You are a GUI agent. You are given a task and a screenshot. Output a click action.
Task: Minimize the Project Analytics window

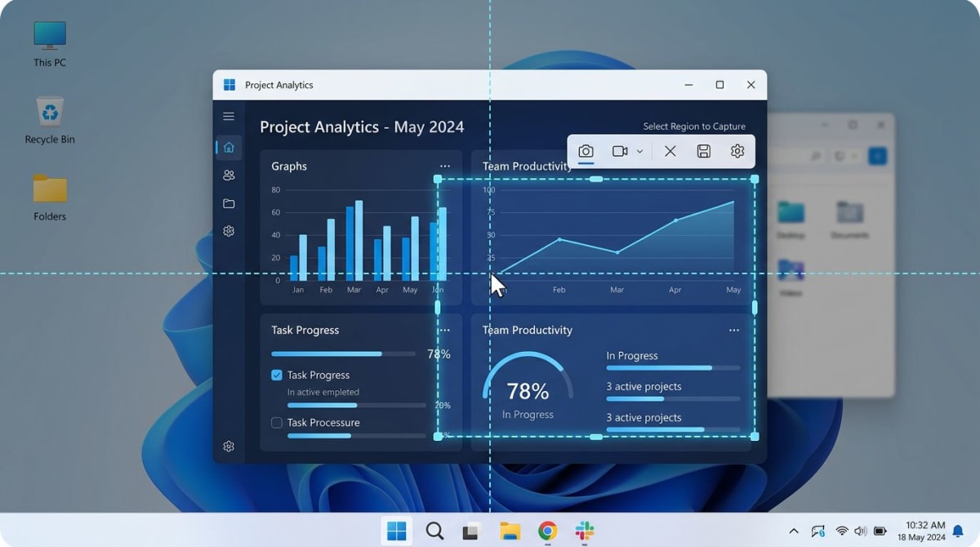click(689, 85)
